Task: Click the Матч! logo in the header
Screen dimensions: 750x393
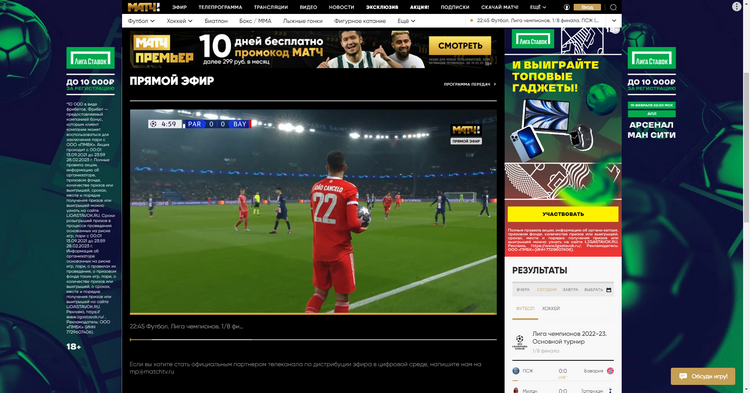Action: click(143, 7)
